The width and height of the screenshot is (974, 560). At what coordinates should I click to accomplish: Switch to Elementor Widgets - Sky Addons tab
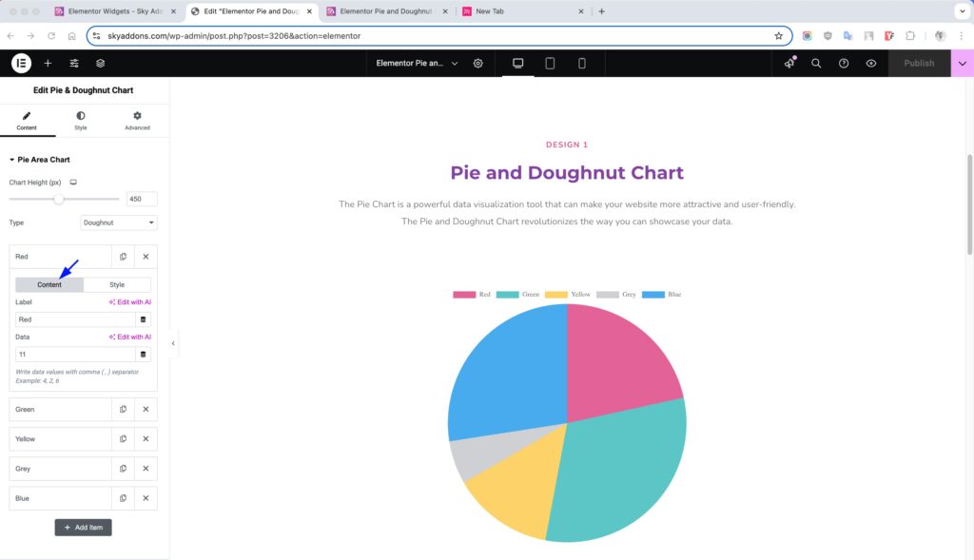(115, 11)
